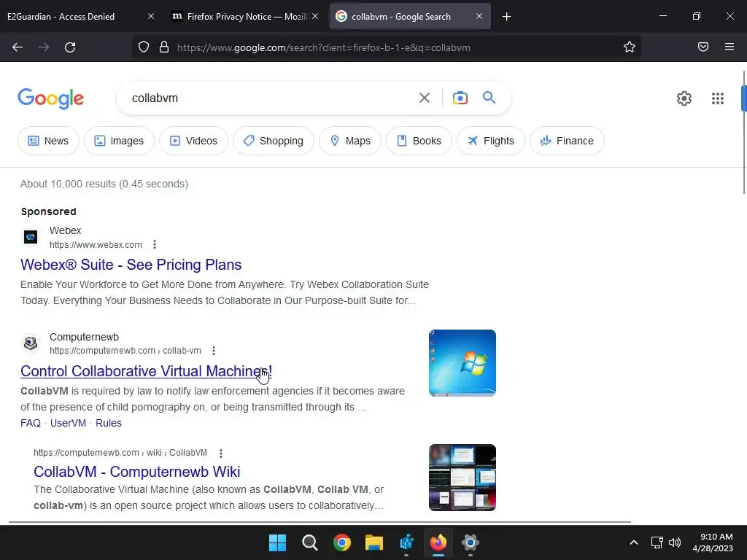View site security via padlock icon

tap(164, 47)
